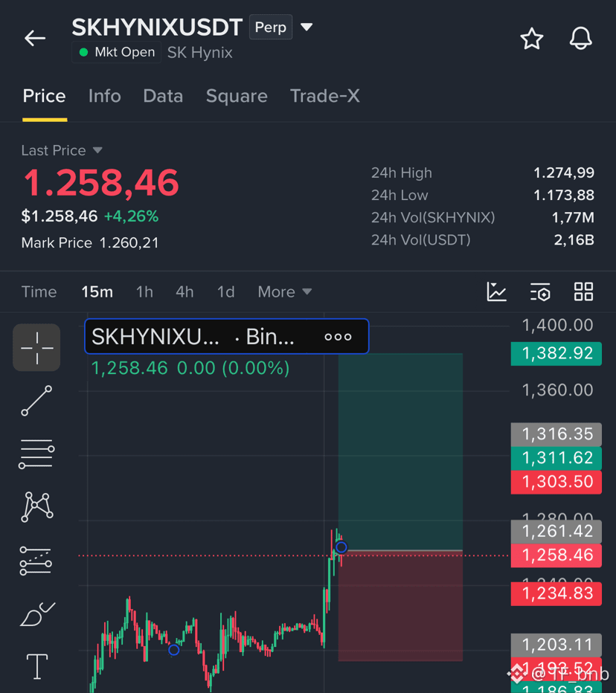The width and height of the screenshot is (616, 693).
Task: Click the 1,234.83 price label
Action: coord(556,593)
